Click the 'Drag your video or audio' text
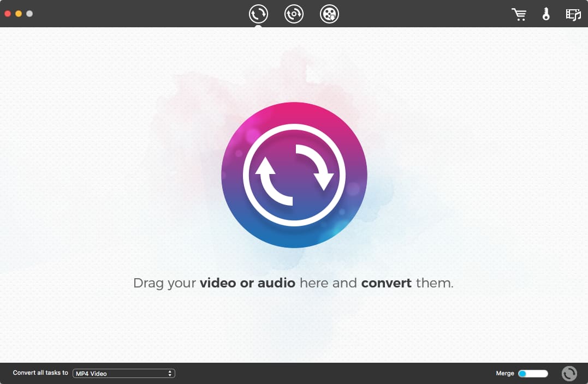The image size is (588, 384). pos(214,284)
